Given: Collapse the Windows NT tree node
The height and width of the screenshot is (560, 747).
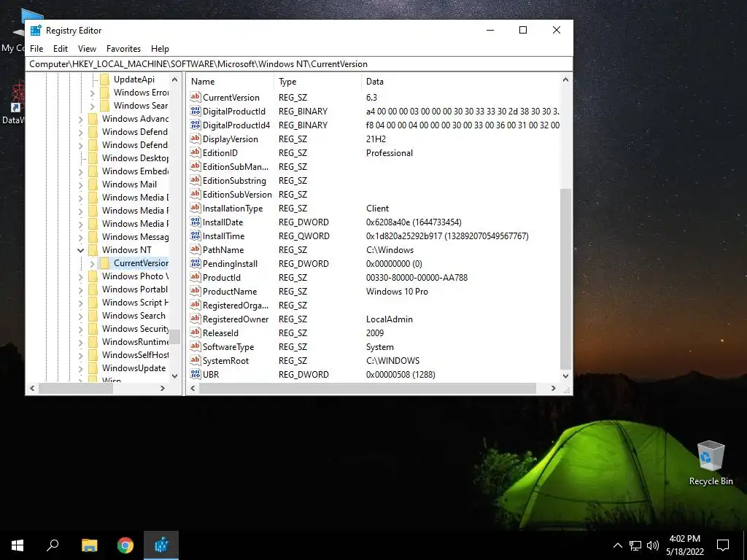Looking at the screenshot, I should click(80, 250).
